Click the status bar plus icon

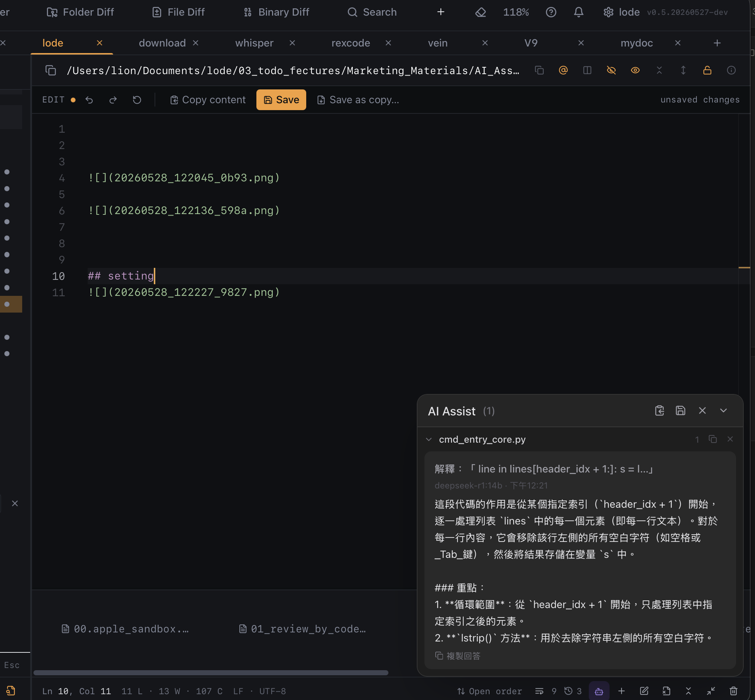pos(621,691)
